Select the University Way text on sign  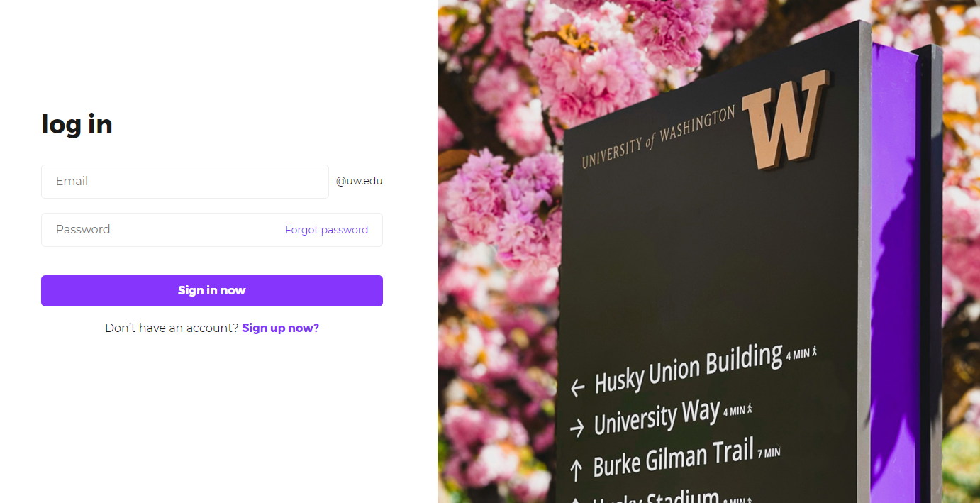click(657, 418)
